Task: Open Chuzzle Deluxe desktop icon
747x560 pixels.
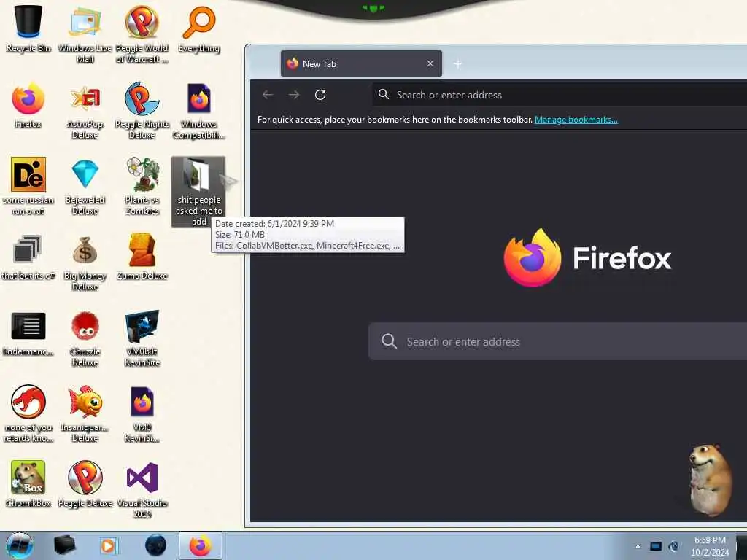Action: 85,338
